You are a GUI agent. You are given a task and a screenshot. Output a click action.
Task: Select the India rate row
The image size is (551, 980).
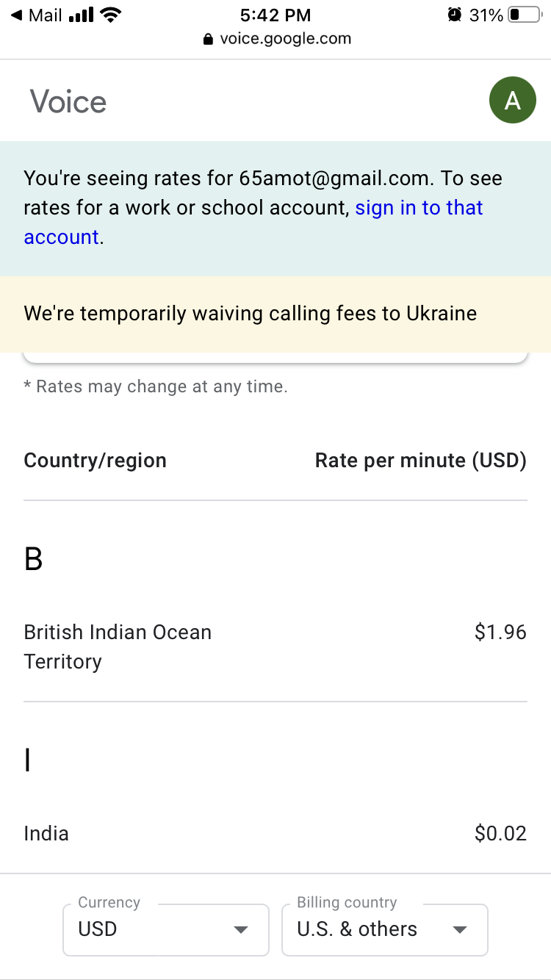(x=275, y=833)
